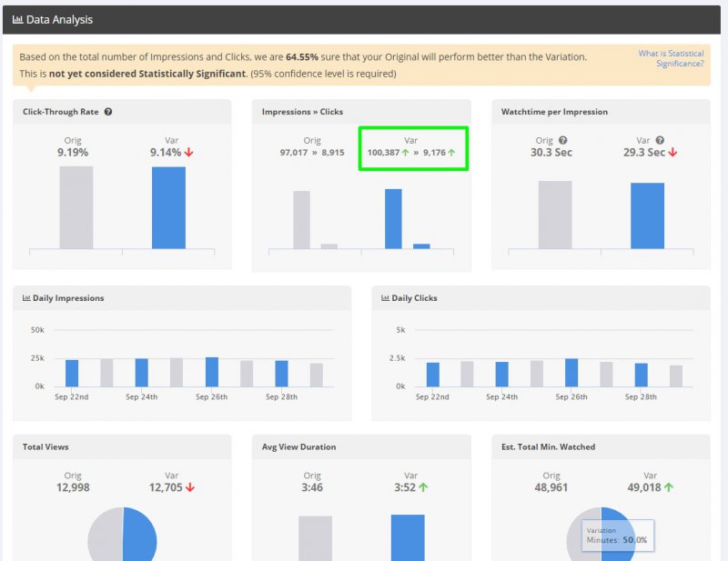Click the chart icon beside Daily Impressions
728x561 pixels.
pos(26,298)
